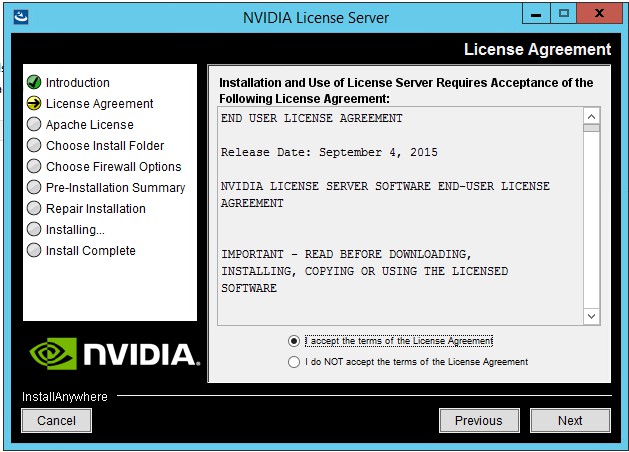Click the NVIDIA eye logo
This screenshot has width=629, height=452.
(x=52, y=353)
